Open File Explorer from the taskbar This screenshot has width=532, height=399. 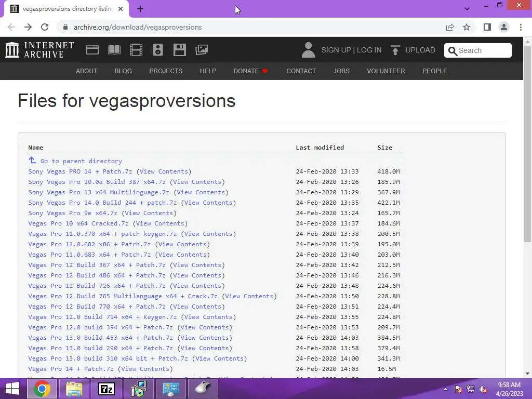tap(74, 389)
